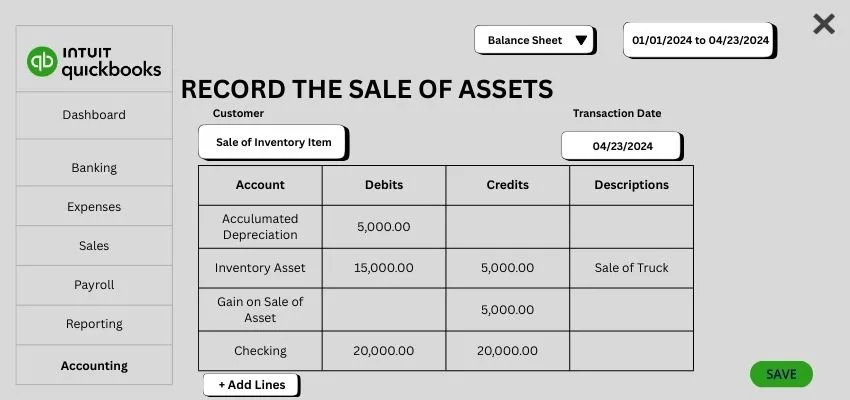Expand the Balance Sheet dropdown arrow
Screen dimensions: 850x400
point(581,41)
